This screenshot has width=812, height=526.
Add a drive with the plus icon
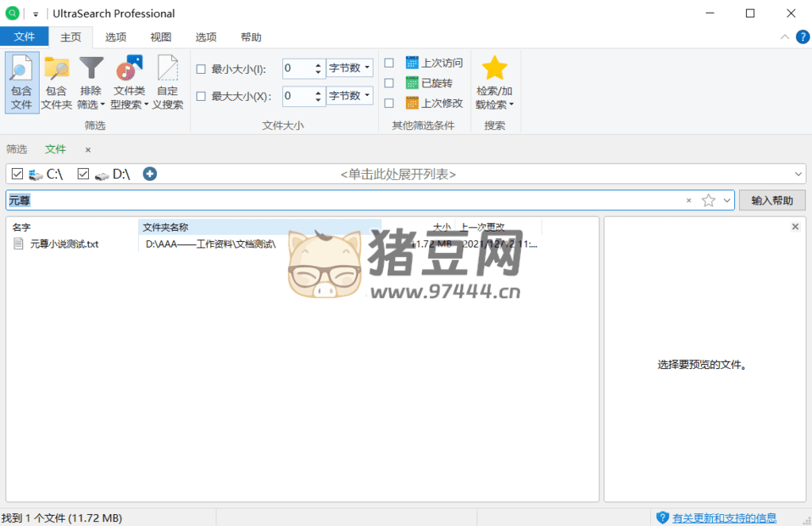pyautogui.click(x=150, y=174)
